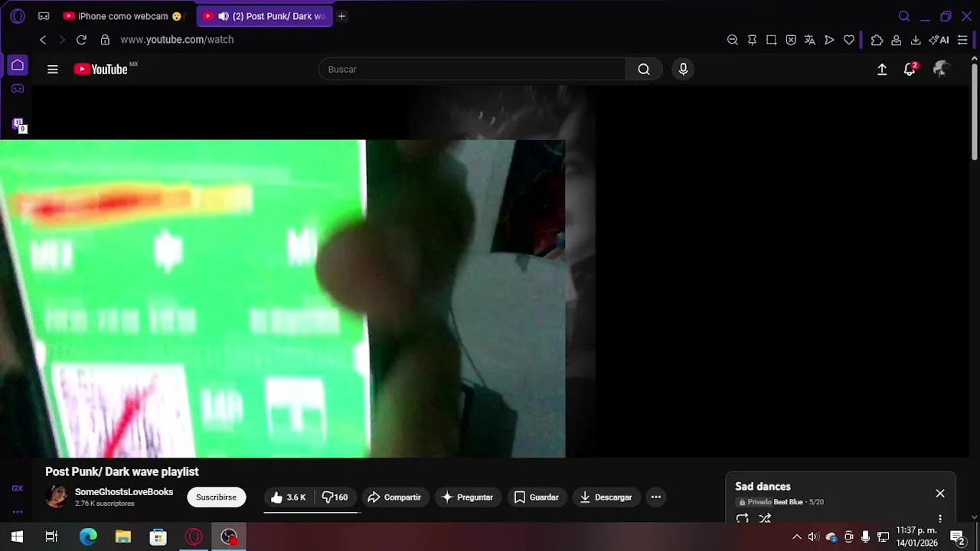Open the Opera GX main menu logo

tap(18, 16)
